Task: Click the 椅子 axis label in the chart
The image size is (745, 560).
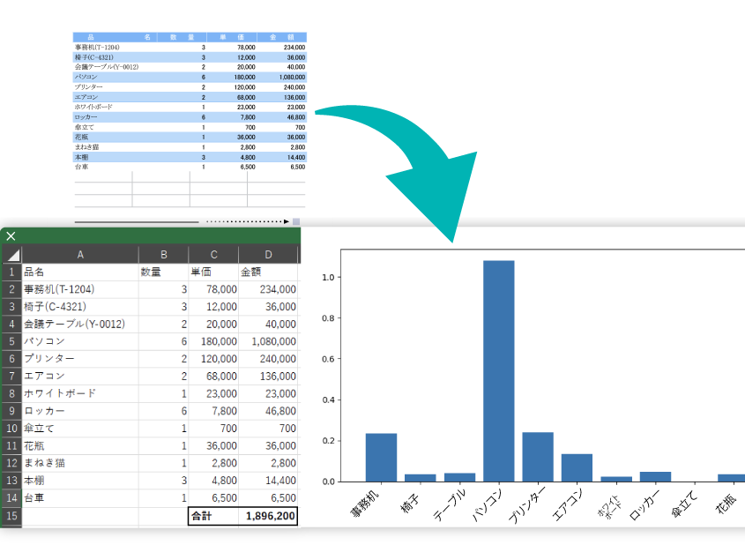Action: click(410, 503)
